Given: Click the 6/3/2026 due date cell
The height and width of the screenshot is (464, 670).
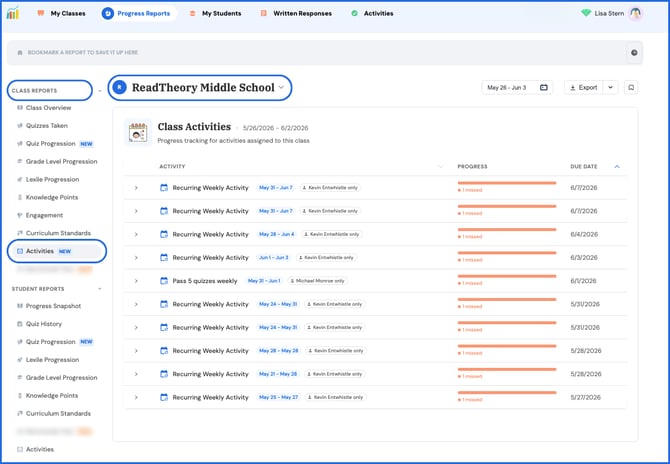Looking at the screenshot, I should [x=584, y=258].
